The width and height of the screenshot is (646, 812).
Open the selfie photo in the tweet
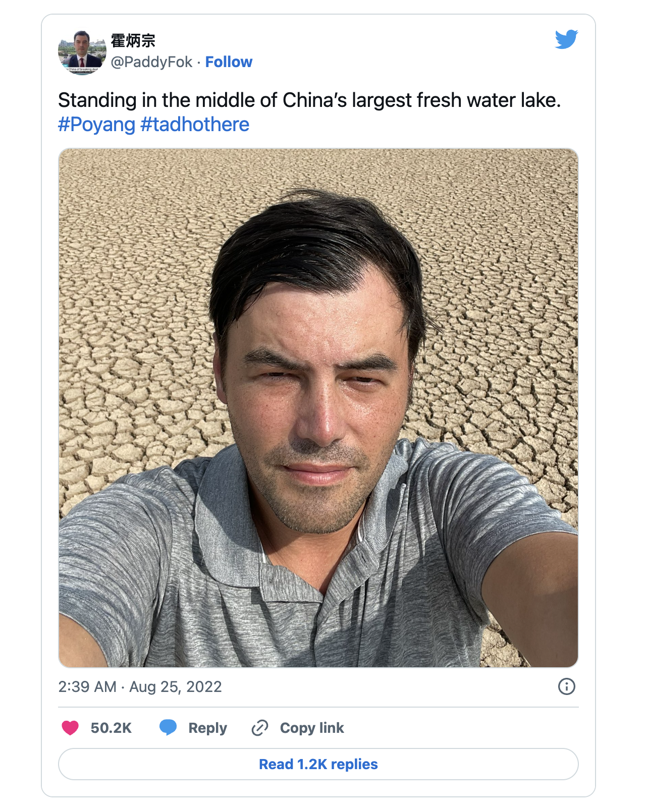tap(318, 408)
